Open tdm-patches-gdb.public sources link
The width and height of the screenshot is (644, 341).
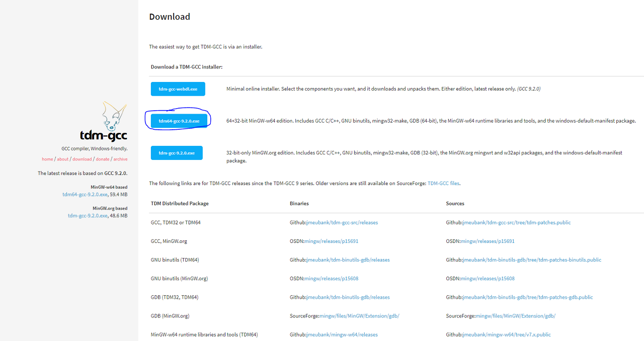tap(527, 297)
